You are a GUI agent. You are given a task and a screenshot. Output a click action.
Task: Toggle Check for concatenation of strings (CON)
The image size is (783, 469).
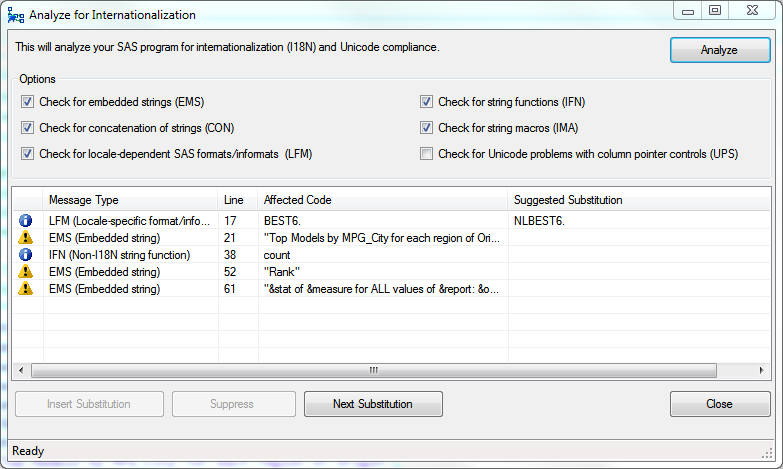click(27, 128)
